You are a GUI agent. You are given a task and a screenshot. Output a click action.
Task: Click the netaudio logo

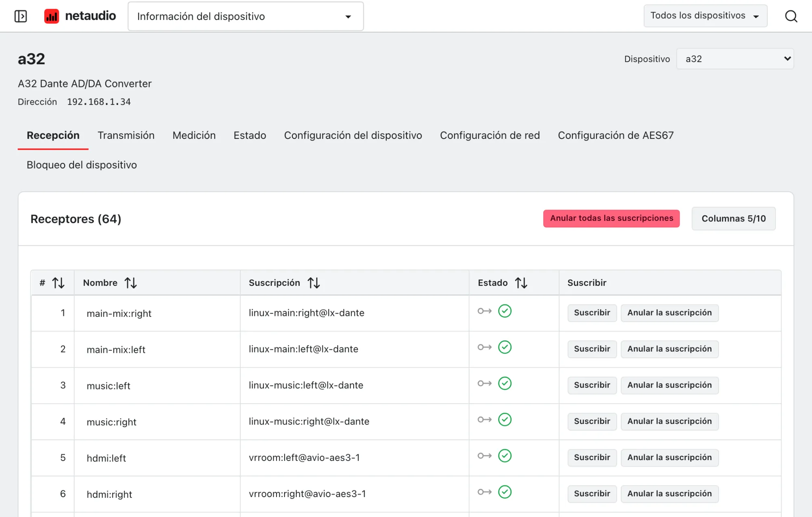(80, 16)
